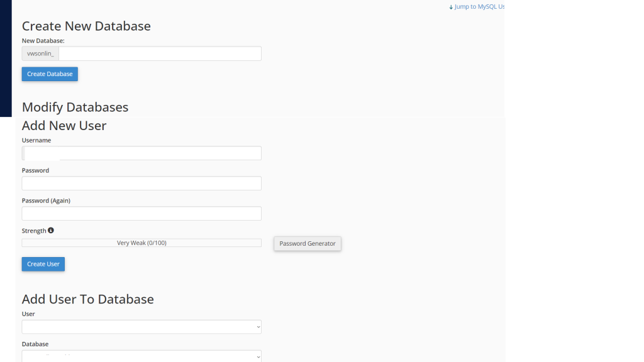This screenshot has width=644, height=362.
Task: Click the Very Weak (0/100) strength meter
Action: click(142, 243)
